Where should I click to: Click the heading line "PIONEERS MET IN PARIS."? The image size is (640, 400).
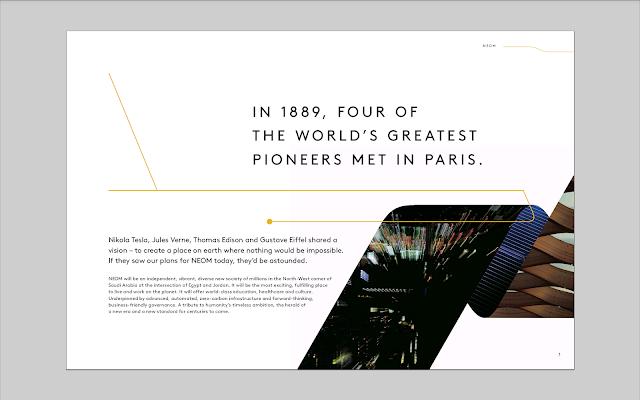368,160
